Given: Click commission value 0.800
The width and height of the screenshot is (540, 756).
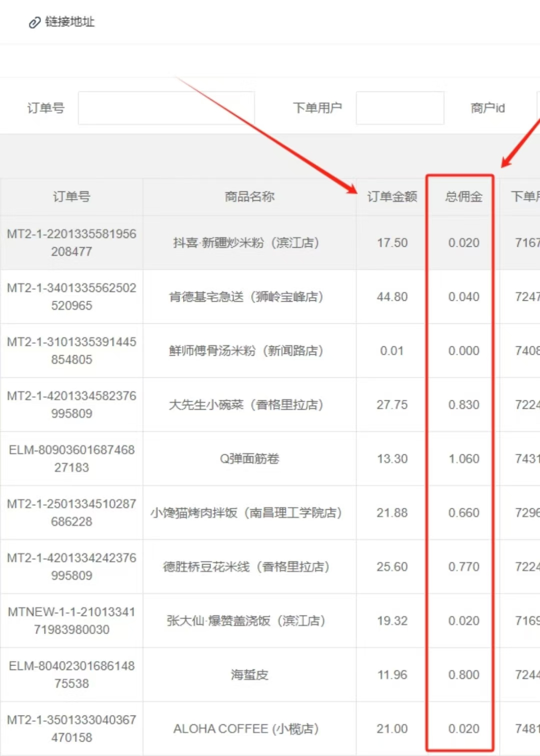Looking at the screenshot, I should click(x=463, y=675).
